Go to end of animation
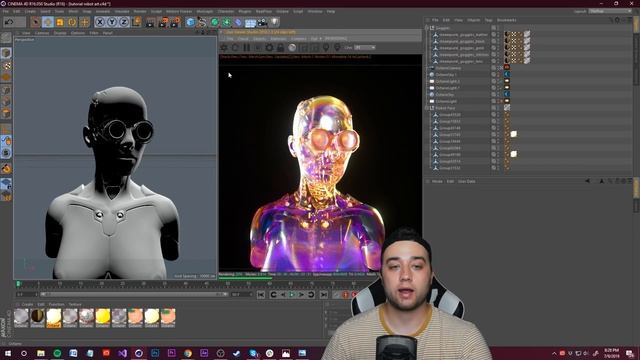Image resolution: width=640 pixels, height=360 pixels. pyautogui.click(x=323, y=294)
